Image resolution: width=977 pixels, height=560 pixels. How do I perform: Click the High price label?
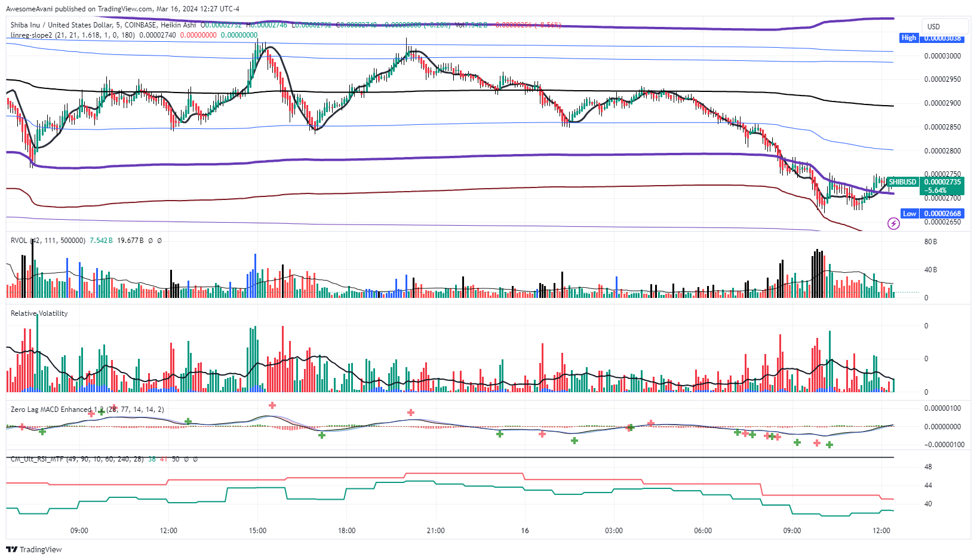(909, 38)
